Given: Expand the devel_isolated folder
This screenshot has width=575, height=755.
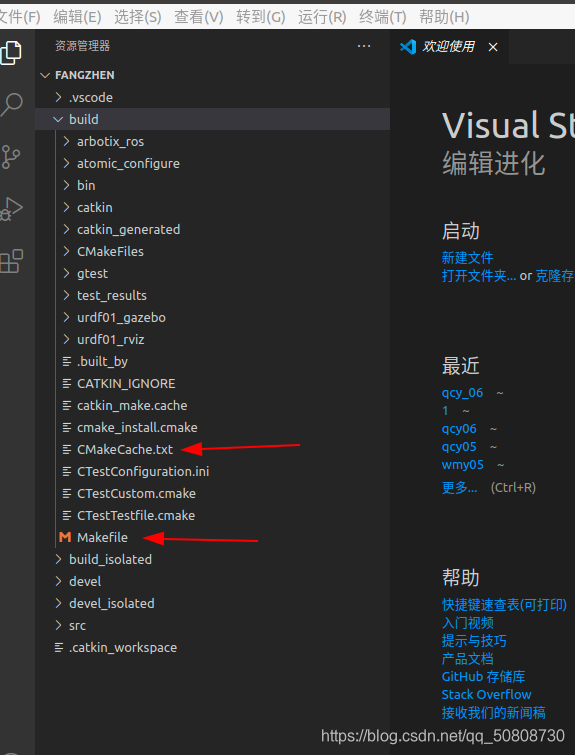Looking at the screenshot, I should [58, 603].
